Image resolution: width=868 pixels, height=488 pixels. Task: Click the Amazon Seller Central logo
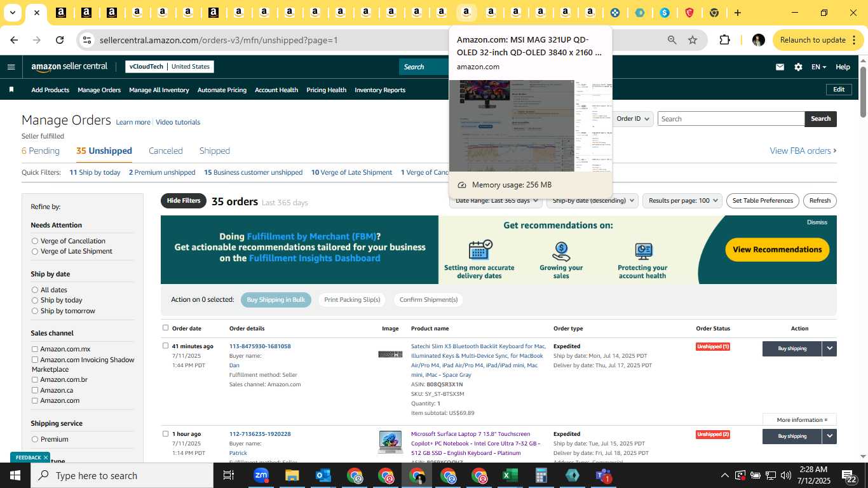coord(69,67)
